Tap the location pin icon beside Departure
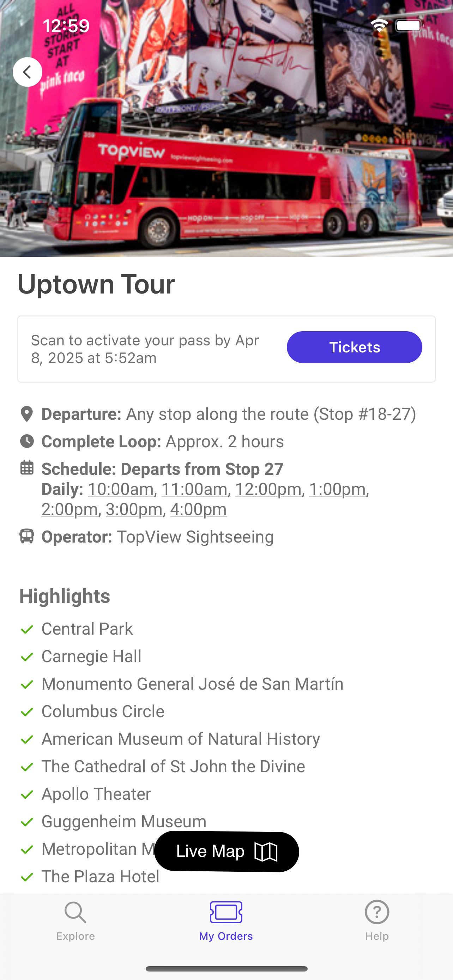453x980 pixels. (x=26, y=414)
